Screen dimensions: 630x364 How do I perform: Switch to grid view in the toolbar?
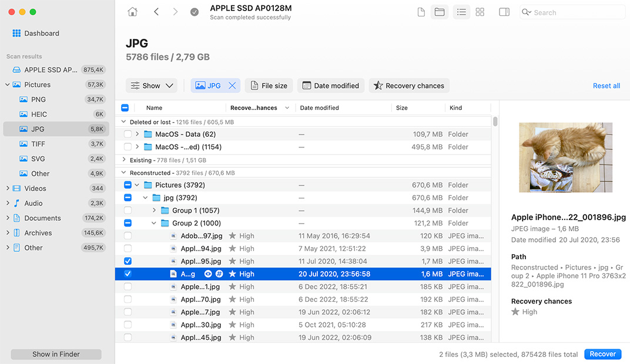480,12
